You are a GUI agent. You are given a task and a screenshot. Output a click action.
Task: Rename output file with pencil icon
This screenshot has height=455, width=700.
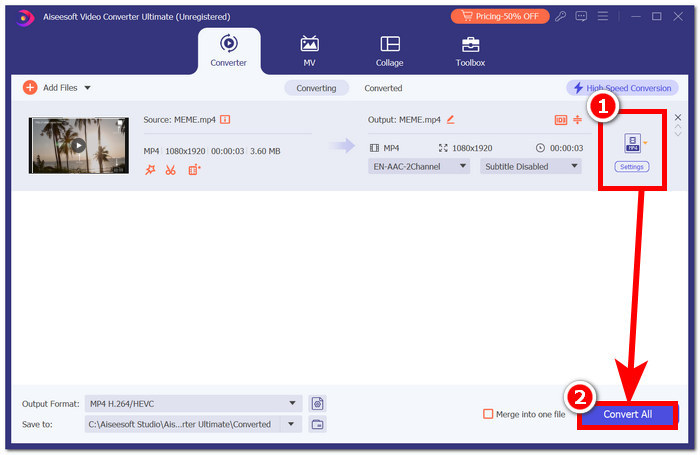point(450,120)
